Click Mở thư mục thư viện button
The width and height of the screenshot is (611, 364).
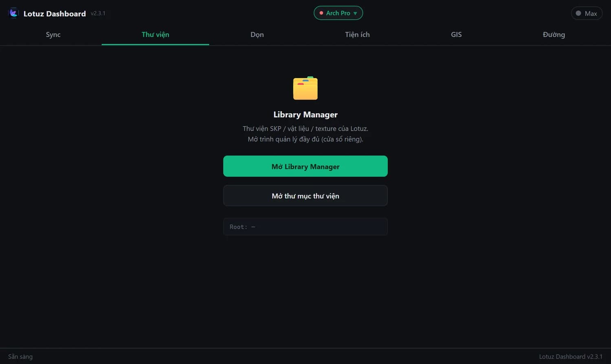click(x=305, y=196)
